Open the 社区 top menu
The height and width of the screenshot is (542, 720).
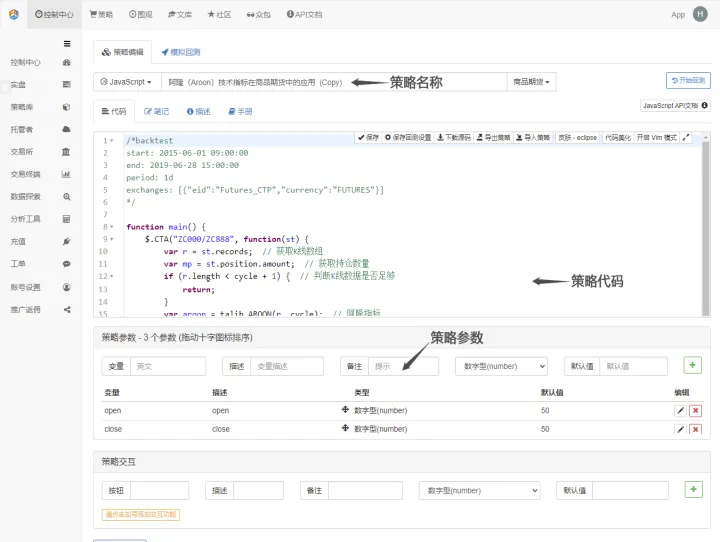(x=219, y=14)
